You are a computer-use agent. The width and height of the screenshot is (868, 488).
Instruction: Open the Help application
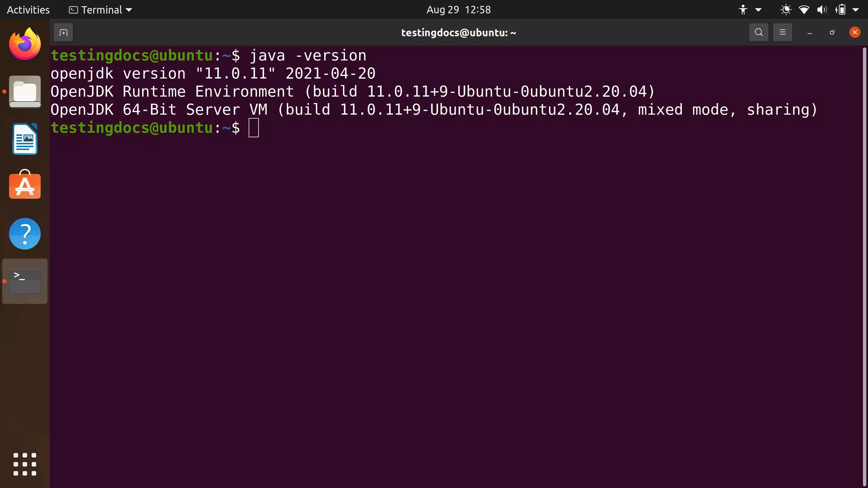(x=25, y=233)
